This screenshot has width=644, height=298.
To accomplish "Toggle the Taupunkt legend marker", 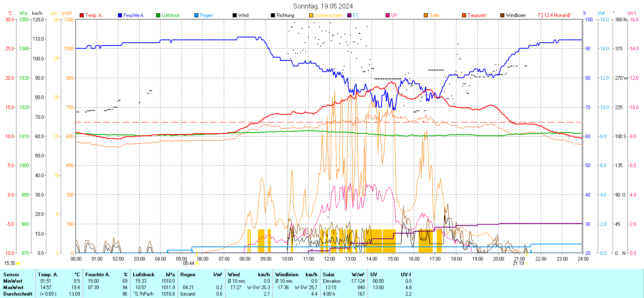I will pyautogui.click(x=464, y=15).
